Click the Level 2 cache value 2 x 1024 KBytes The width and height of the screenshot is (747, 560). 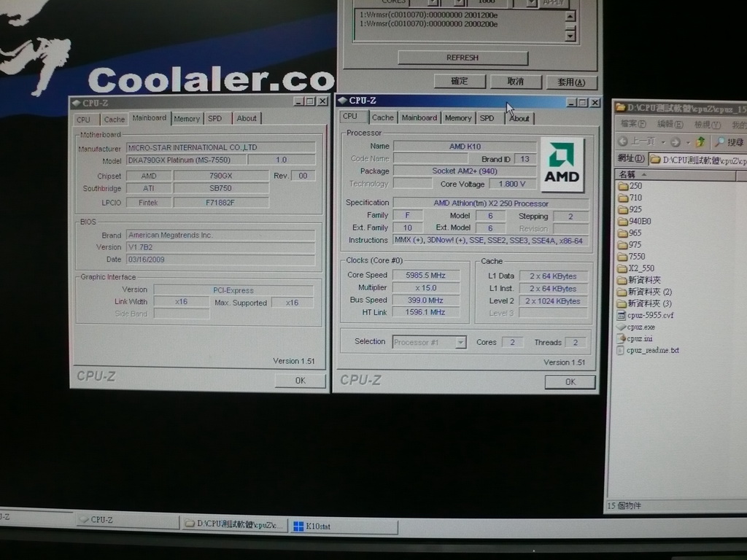[553, 301]
